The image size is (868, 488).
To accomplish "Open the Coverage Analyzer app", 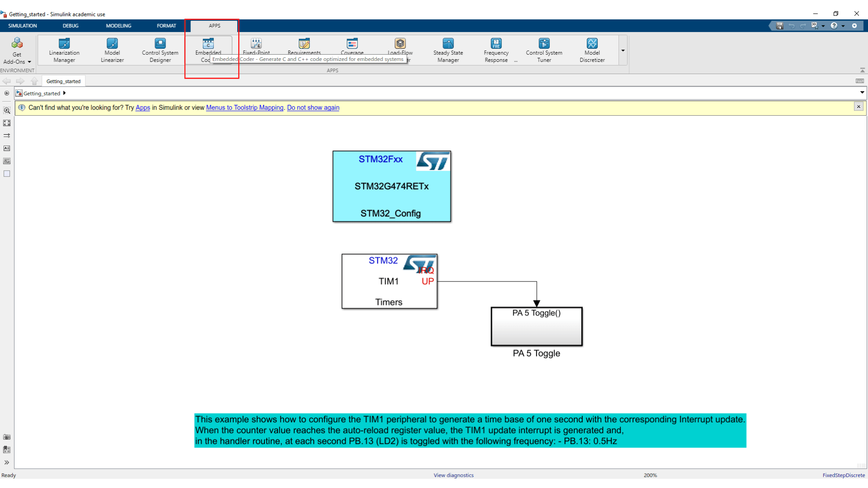I will click(352, 46).
